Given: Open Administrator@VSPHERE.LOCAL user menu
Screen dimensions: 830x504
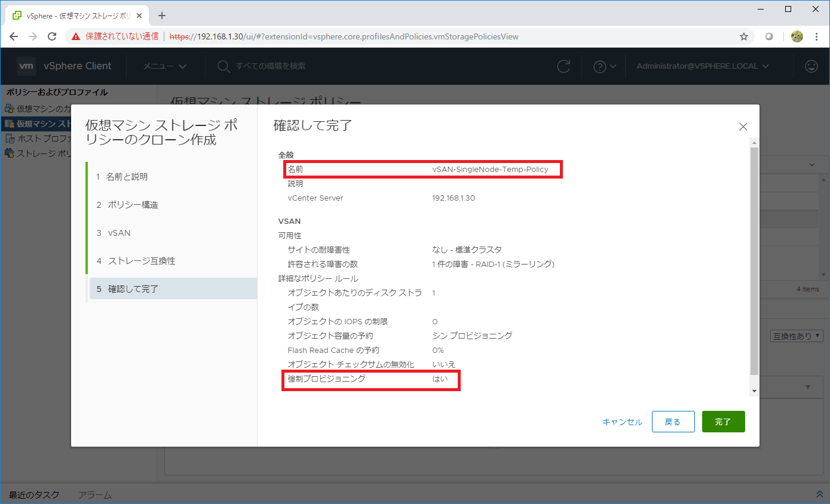Looking at the screenshot, I should [702, 66].
